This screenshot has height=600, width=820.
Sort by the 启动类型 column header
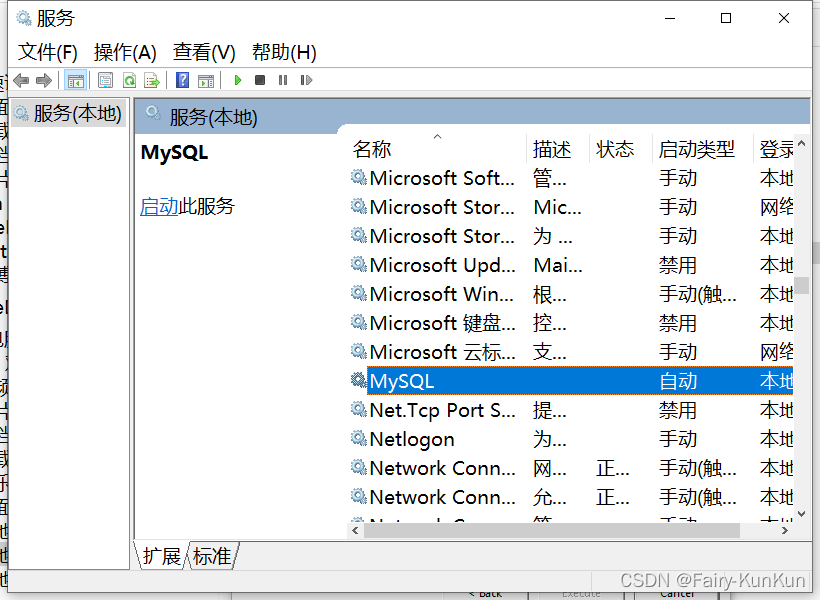(702, 150)
